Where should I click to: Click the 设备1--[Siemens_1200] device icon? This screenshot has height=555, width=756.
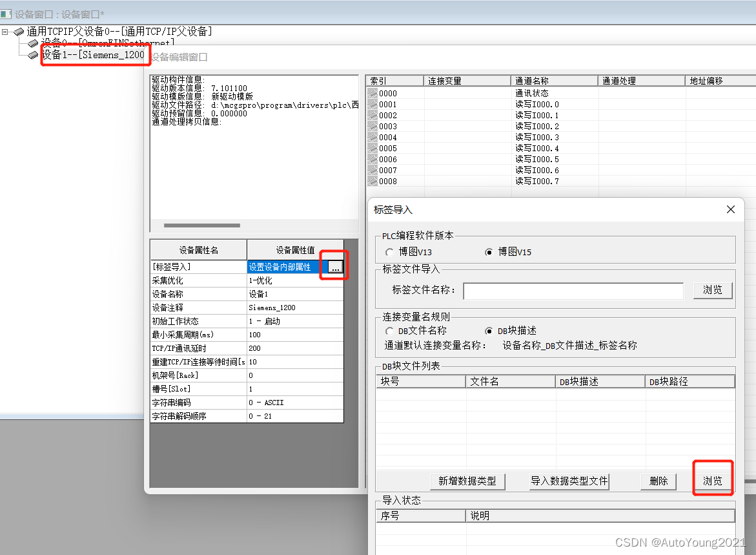tap(32, 54)
